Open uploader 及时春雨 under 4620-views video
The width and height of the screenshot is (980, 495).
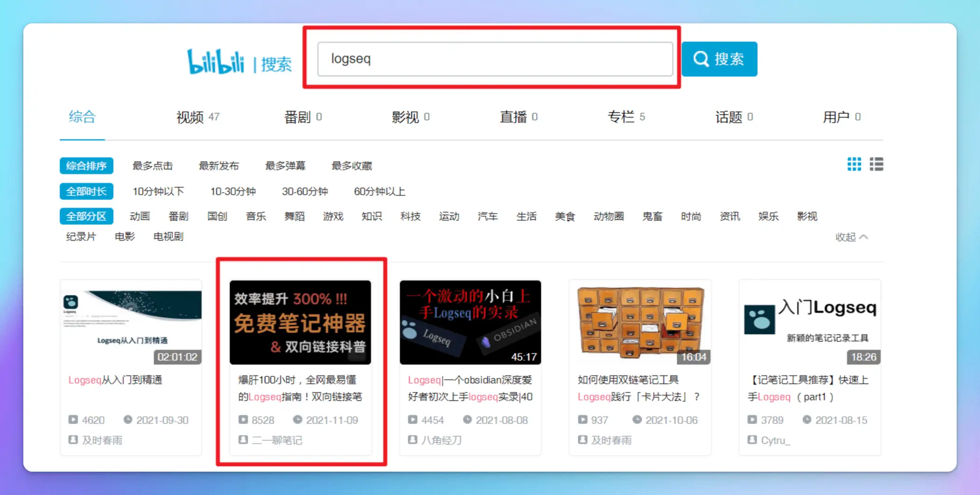tap(102, 440)
